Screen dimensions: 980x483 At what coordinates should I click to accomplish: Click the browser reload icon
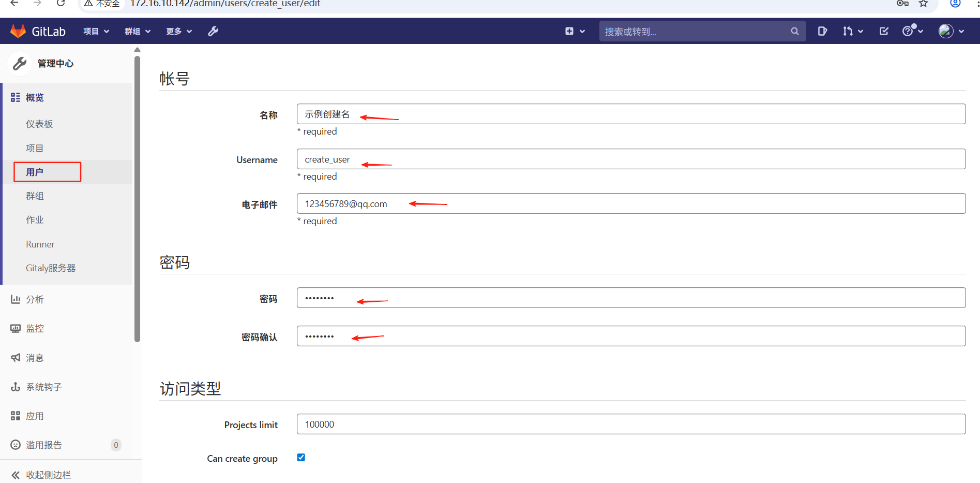pos(61,3)
